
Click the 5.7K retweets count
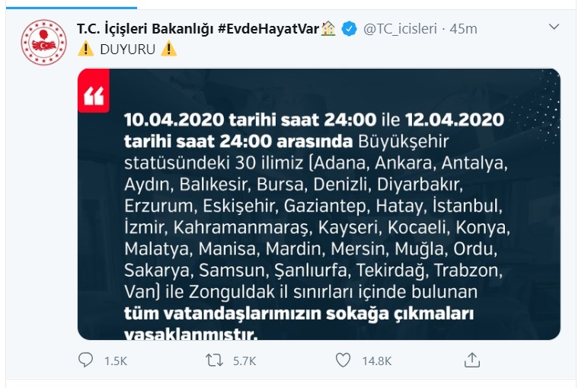tap(244, 361)
